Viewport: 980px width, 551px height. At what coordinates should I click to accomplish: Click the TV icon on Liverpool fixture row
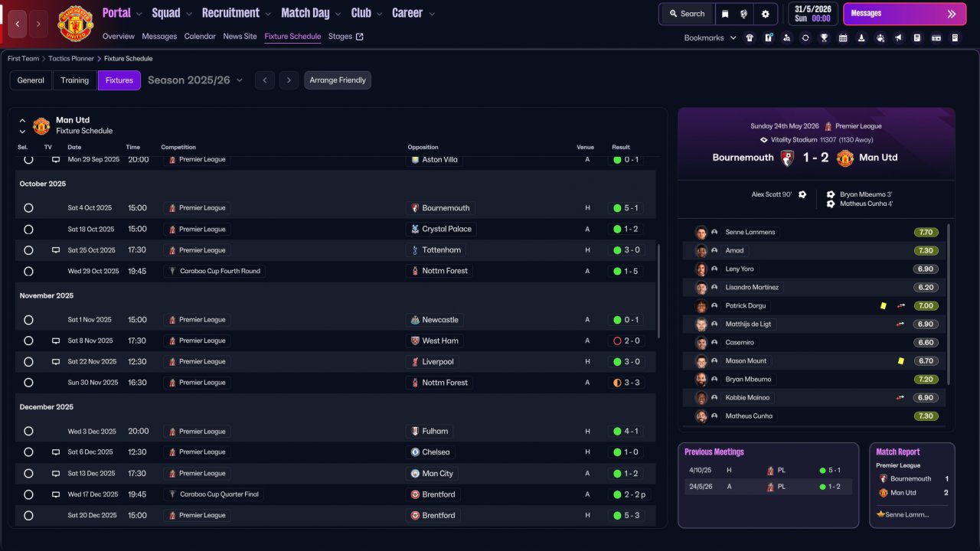[56, 362]
